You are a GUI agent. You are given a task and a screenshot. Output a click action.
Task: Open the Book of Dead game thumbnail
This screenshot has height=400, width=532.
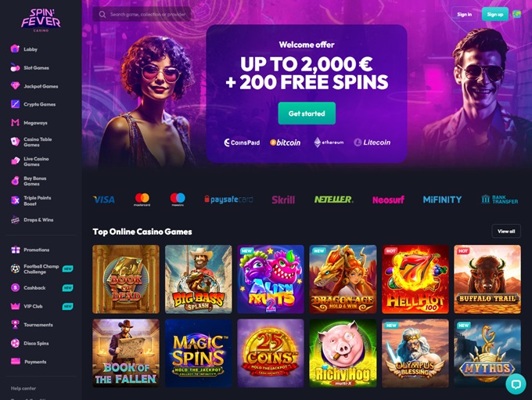(126, 279)
